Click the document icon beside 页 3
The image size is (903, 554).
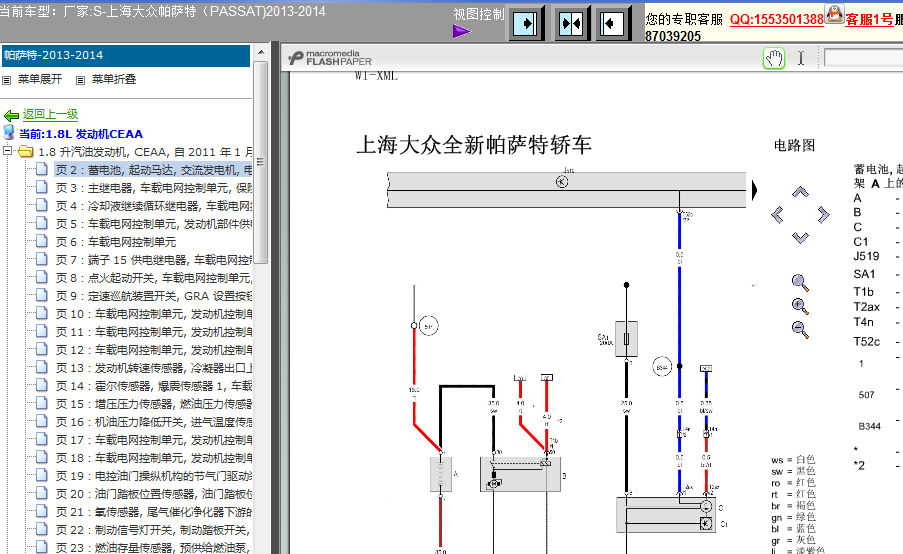[x=41, y=187]
